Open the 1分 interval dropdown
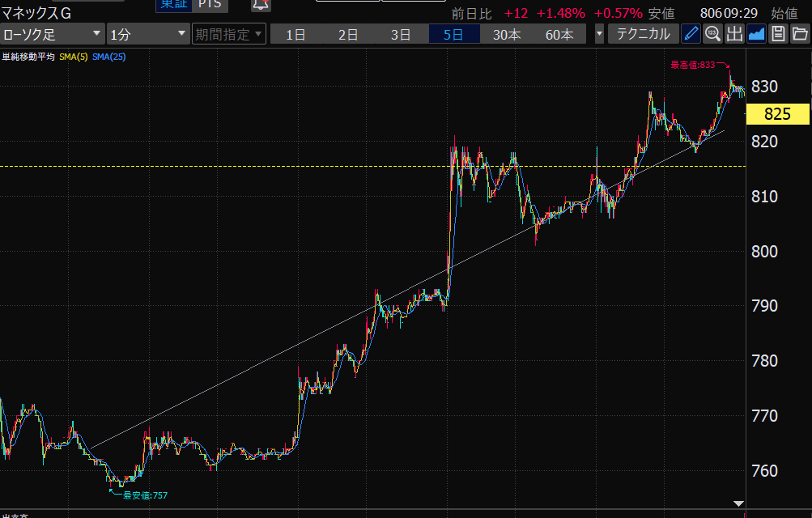Screen dimensions: 812x518 pos(147,34)
